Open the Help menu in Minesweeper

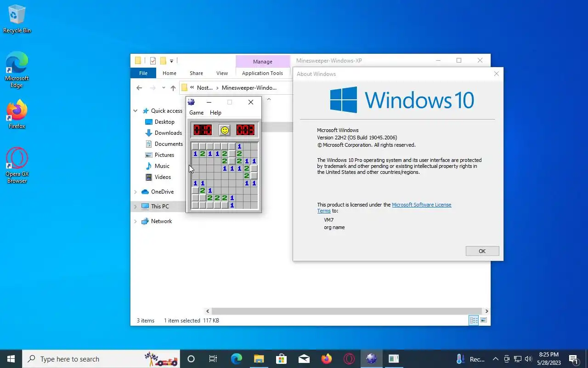click(215, 113)
